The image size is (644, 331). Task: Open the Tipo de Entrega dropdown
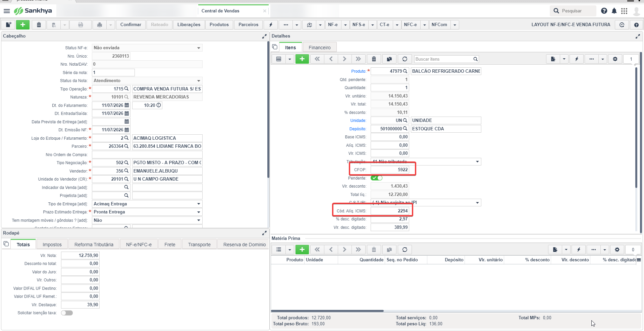(x=199, y=204)
